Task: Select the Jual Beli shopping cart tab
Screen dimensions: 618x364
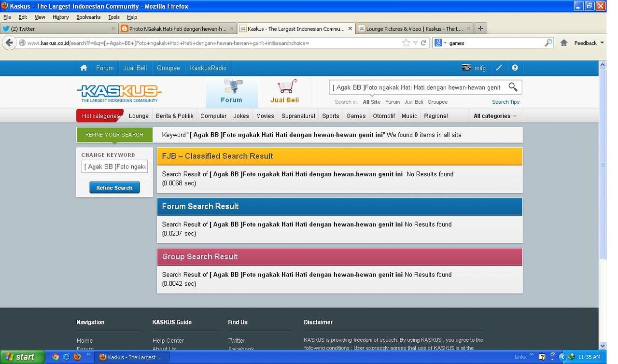Action: [x=284, y=92]
